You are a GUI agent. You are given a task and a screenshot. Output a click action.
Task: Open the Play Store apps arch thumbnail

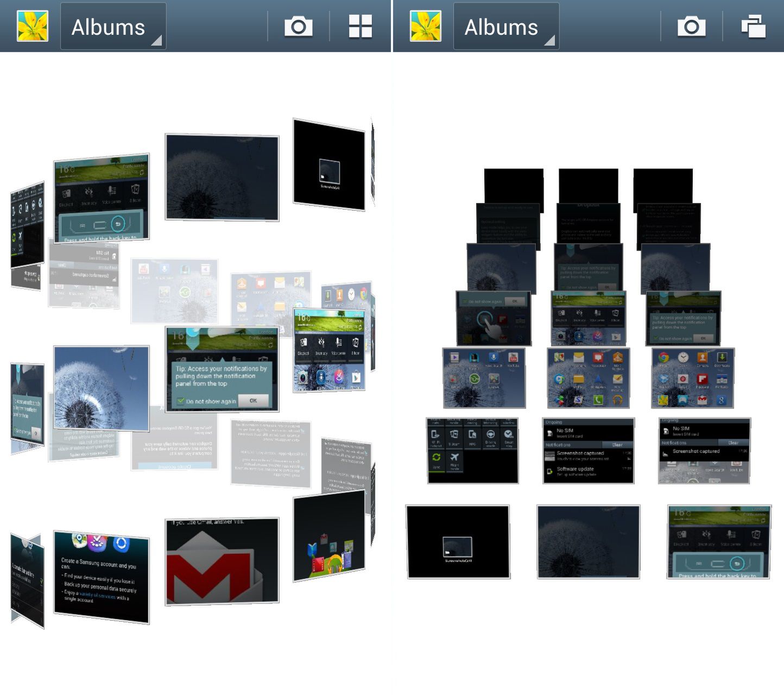[329, 535]
